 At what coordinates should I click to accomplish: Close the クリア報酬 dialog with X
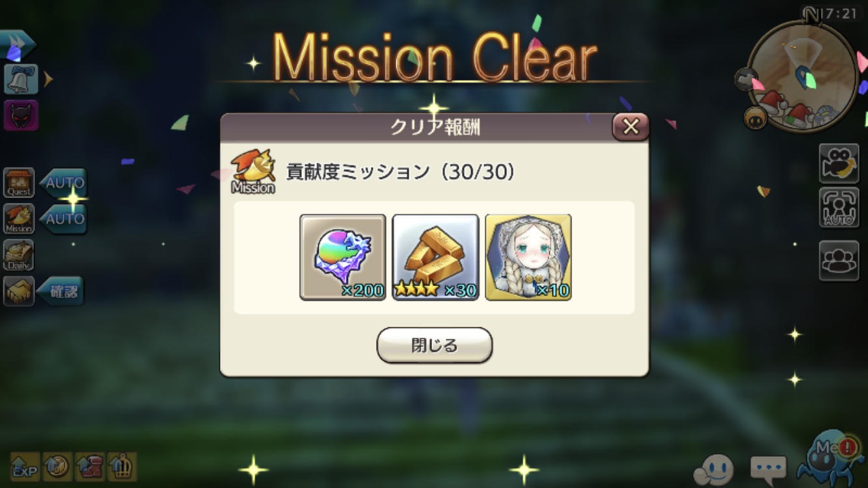pos(631,127)
